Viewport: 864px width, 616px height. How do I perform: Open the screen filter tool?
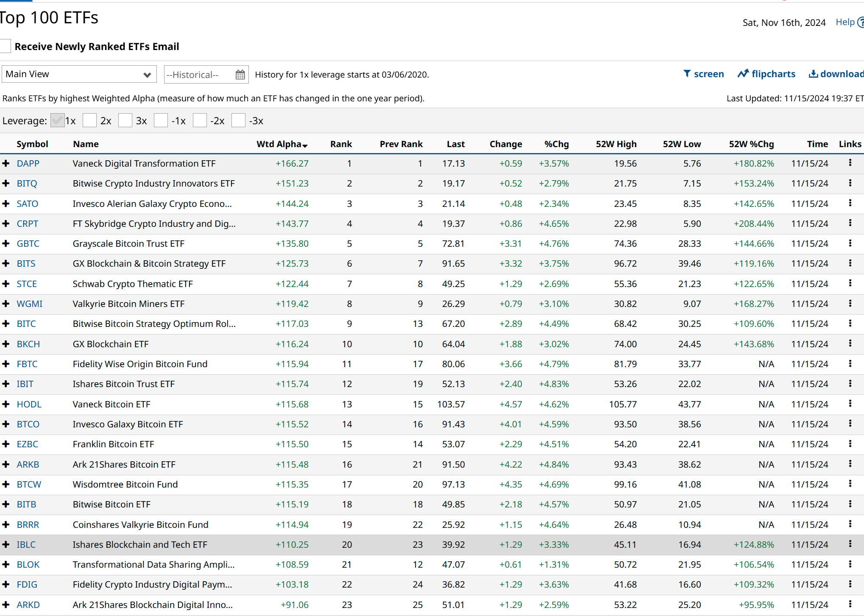pos(703,74)
